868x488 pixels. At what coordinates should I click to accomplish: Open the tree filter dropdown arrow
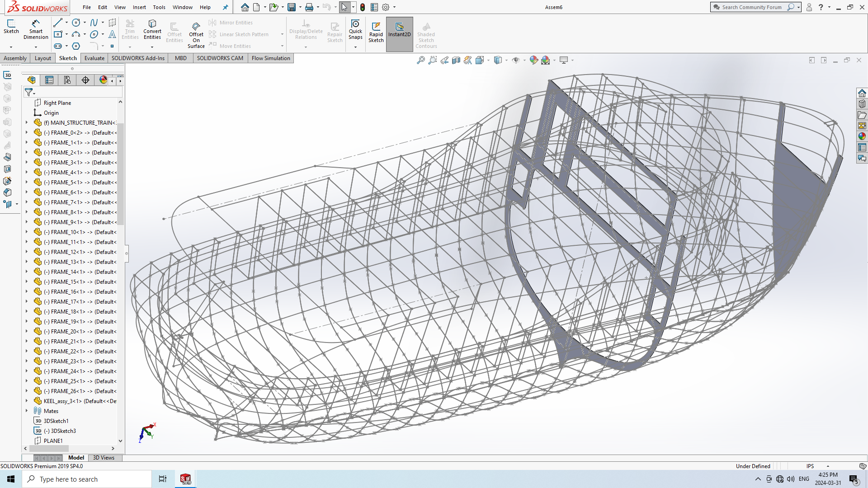[34, 94]
